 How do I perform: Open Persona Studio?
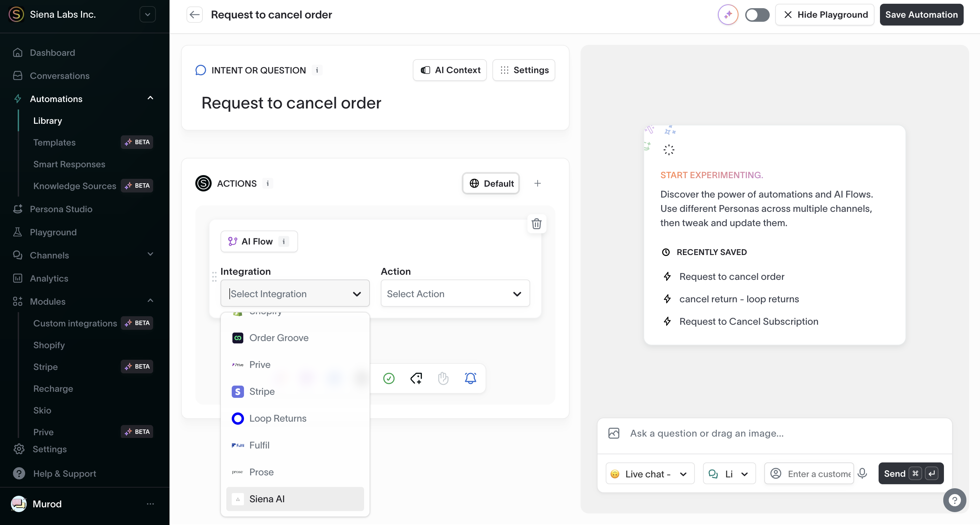coord(61,209)
